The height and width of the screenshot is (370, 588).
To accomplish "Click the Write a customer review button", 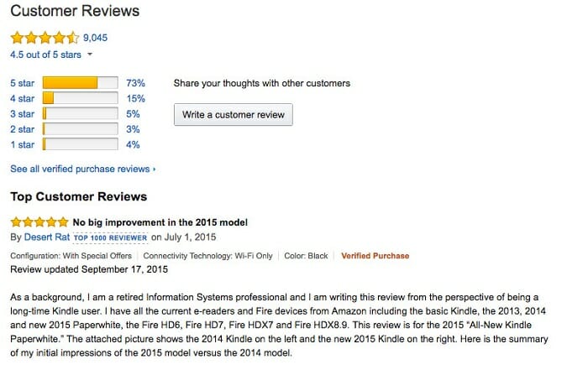I will [234, 115].
